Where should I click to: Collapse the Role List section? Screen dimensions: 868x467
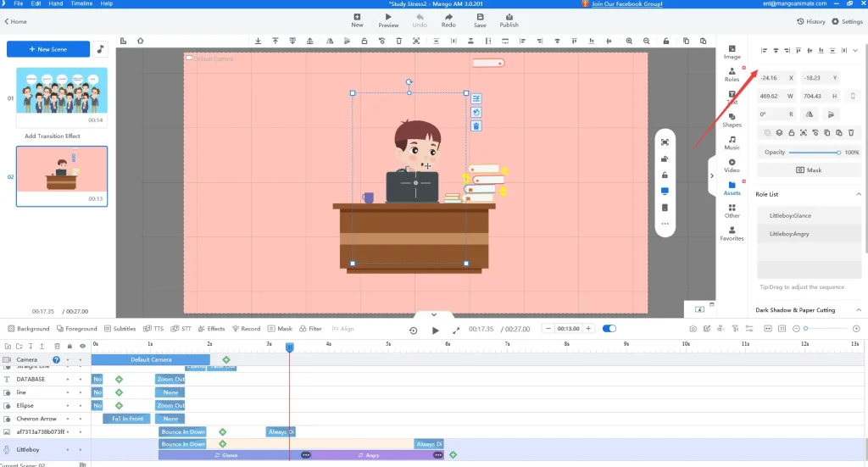(857, 194)
